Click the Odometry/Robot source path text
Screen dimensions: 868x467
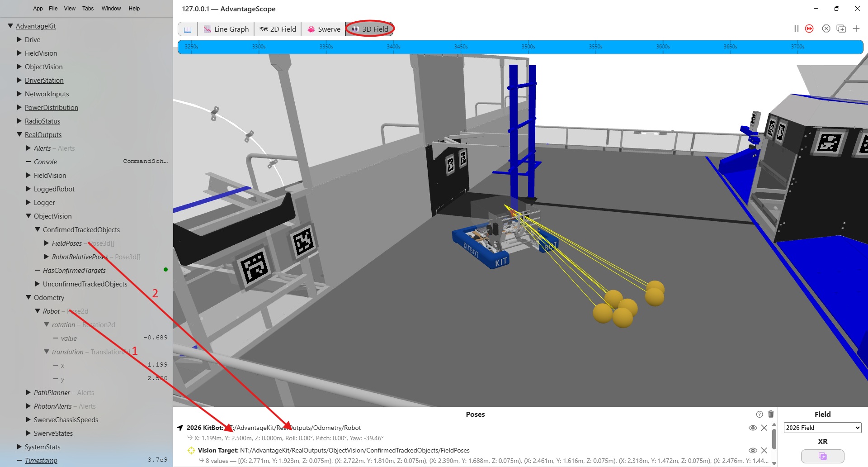[293, 428]
